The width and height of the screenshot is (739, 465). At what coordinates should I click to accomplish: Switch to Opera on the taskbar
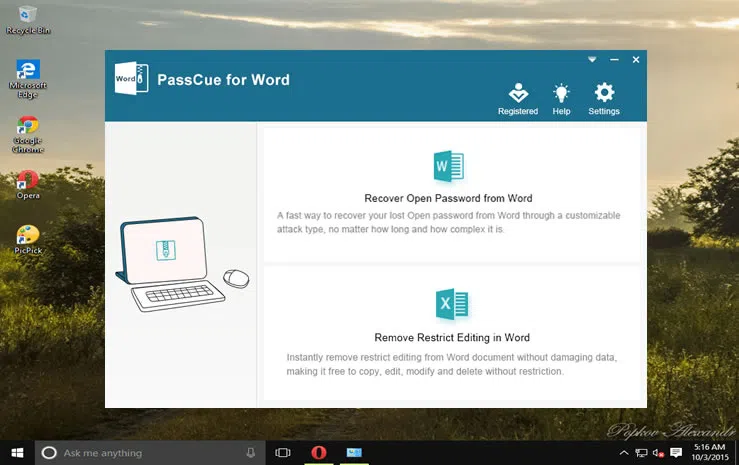point(319,453)
